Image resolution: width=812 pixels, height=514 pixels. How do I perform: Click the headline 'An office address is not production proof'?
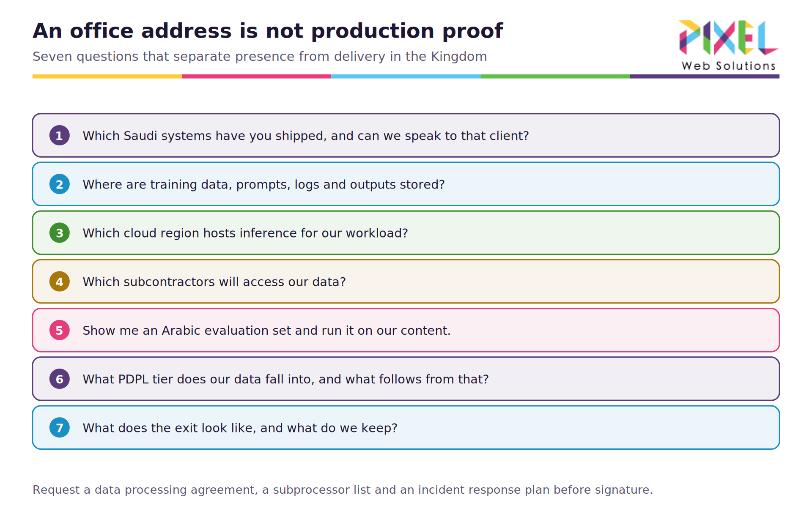click(268, 31)
